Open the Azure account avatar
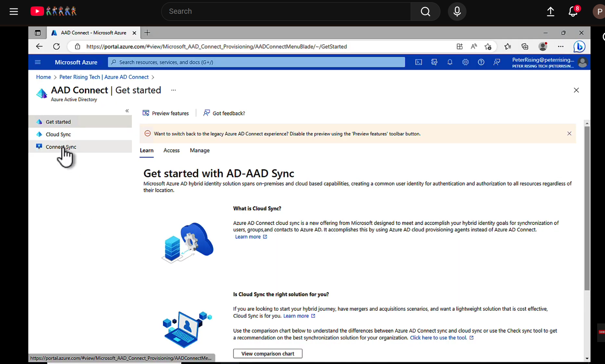 tap(583, 63)
